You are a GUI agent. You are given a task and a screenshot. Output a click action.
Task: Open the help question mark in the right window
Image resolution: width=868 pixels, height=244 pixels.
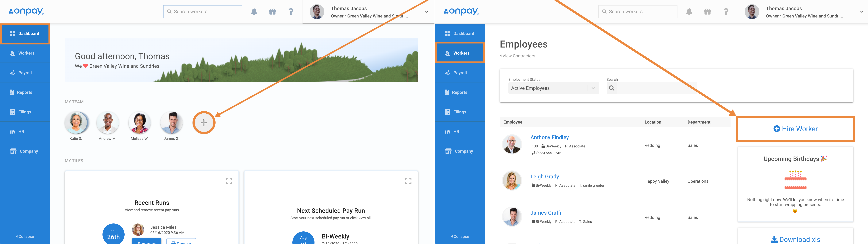pyautogui.click(x=726, y=11)
